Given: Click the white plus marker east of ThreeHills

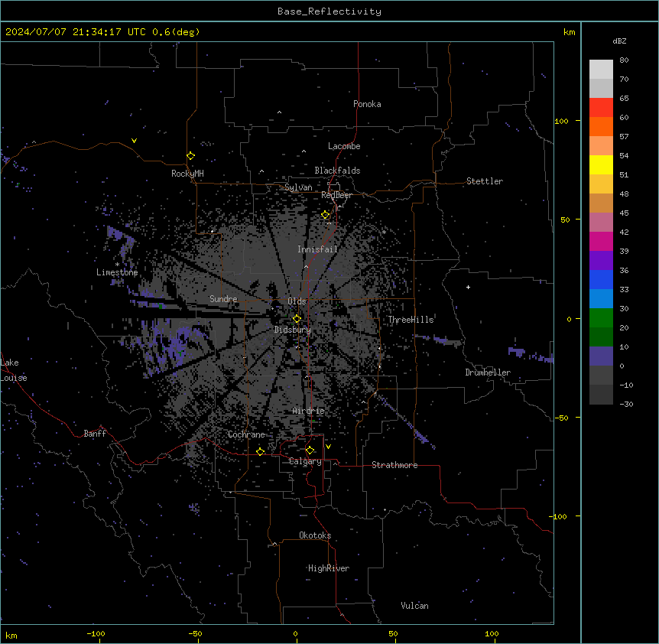Looking at the screenshot, I should tap(468, 287).
